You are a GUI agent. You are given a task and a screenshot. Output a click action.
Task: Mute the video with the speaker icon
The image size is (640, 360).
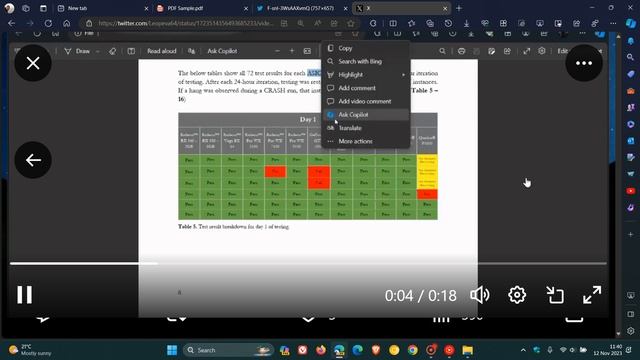[x=480, y=295]
